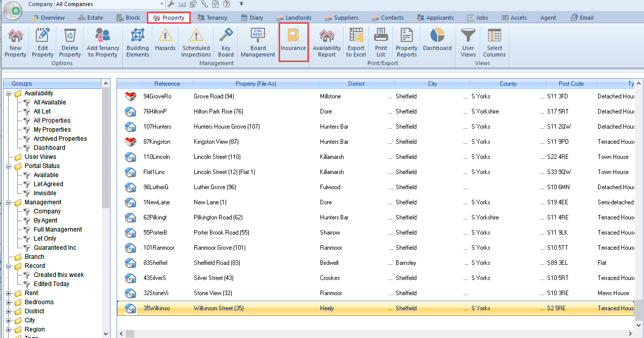Select the Silver Street (43) row

point(376,278)
